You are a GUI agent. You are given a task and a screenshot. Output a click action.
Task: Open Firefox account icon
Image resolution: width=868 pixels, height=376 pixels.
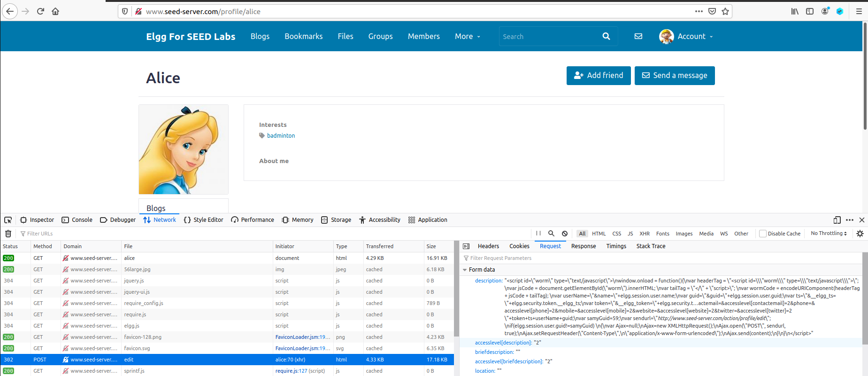825,11
